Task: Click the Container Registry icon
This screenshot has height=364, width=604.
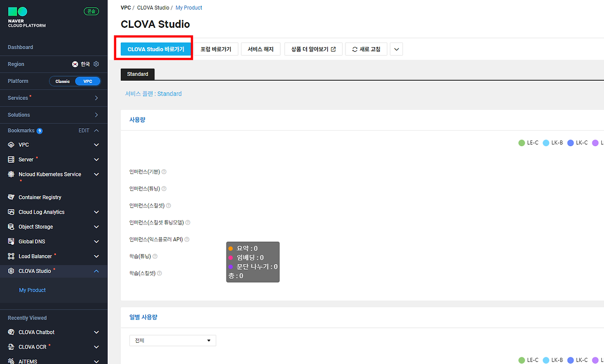Action: 11,197
